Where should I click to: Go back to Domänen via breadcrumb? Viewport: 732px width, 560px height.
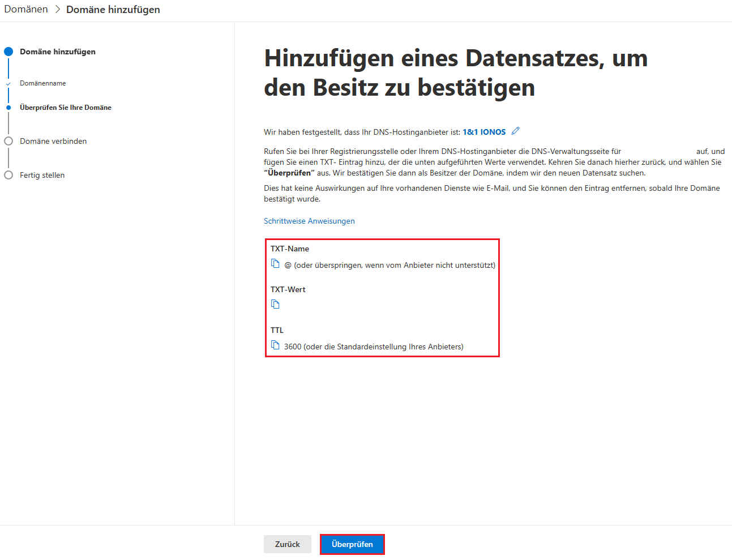(26, 10)
